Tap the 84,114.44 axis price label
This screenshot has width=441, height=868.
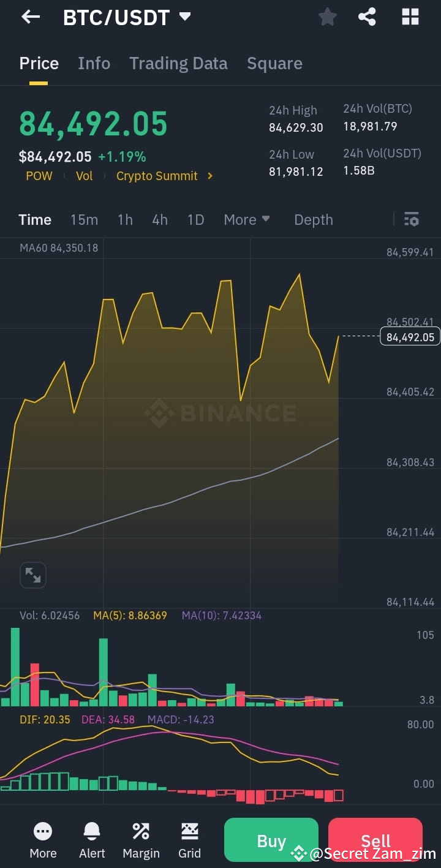click(x=410, y=602)
